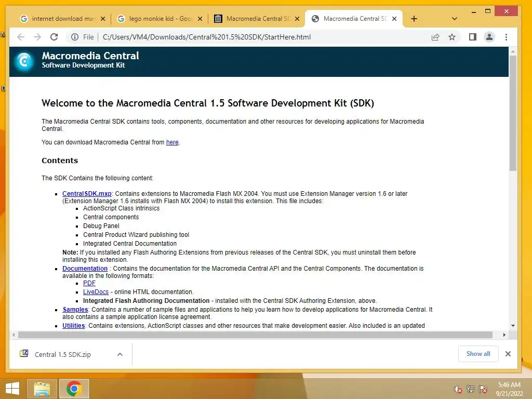Open Chrome's three-dot menu

(x=506, y=37)
